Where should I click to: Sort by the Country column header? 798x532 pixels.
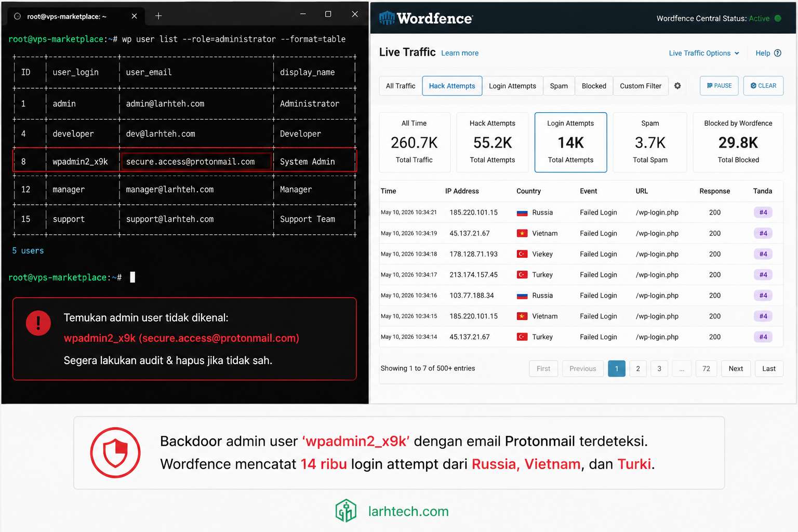point(528,191)
